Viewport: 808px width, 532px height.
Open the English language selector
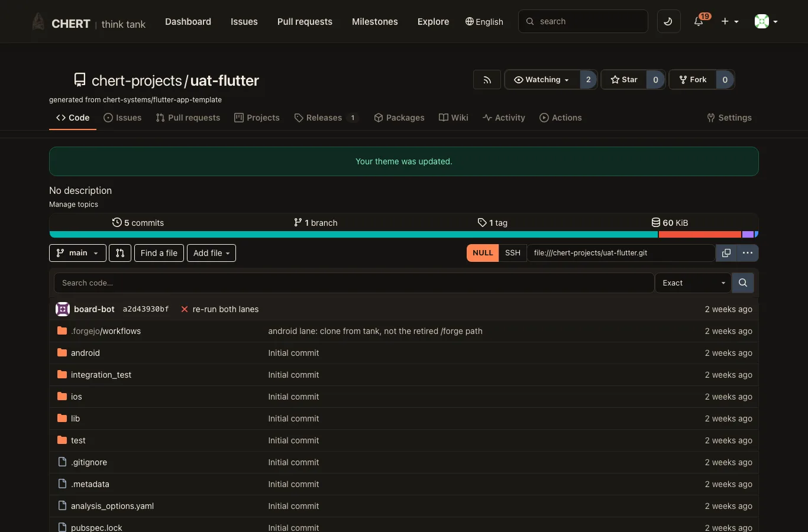tap(484, 21)
